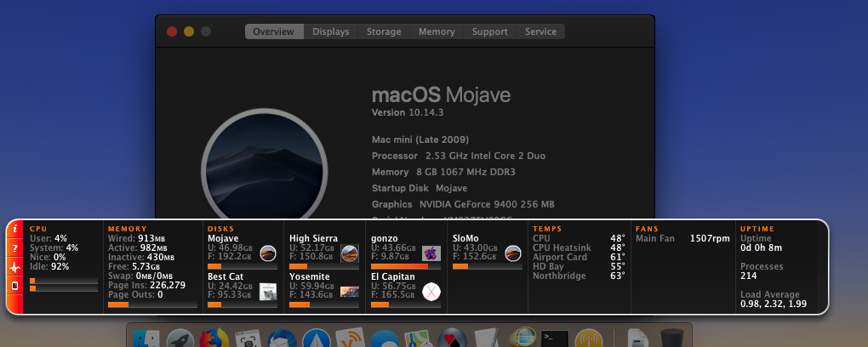
Task: Click the Yosemite disk icon
Action: 349,292
